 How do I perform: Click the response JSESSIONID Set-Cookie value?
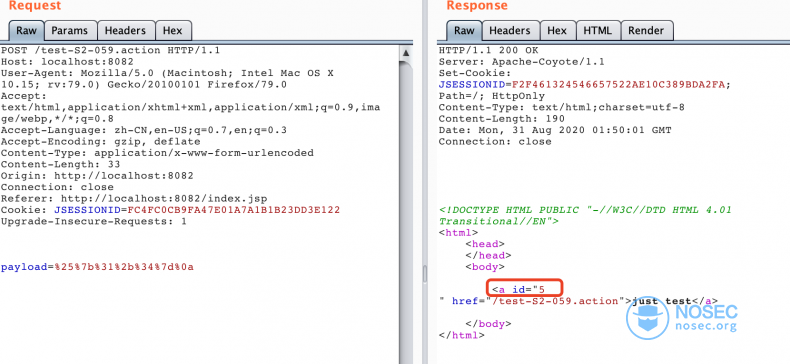pos(619,85)
